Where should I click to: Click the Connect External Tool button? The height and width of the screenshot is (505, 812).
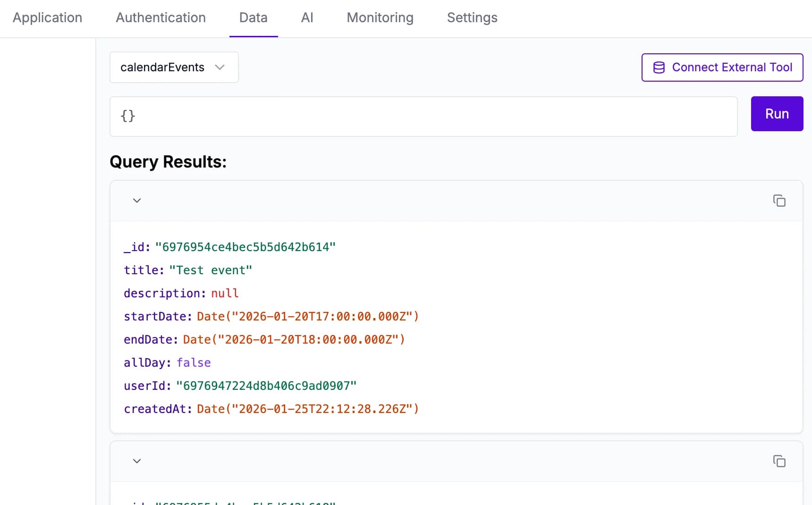[722, 67]
